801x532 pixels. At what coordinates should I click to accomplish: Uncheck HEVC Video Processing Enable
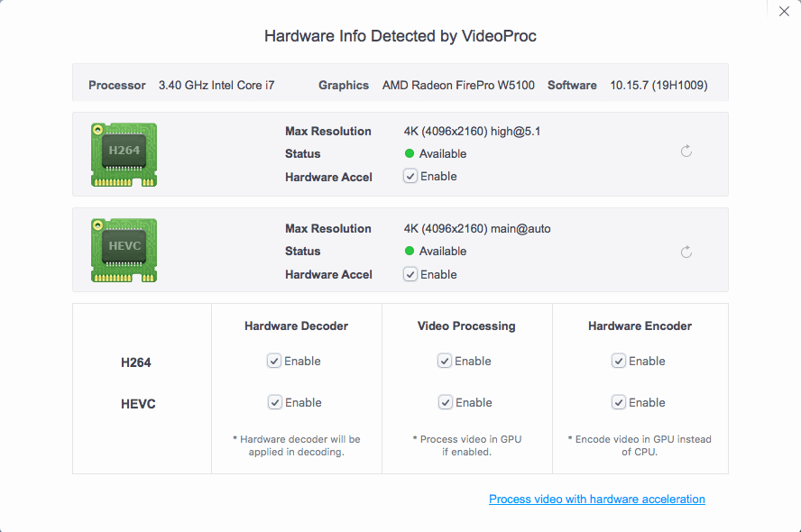click(445, 402)
